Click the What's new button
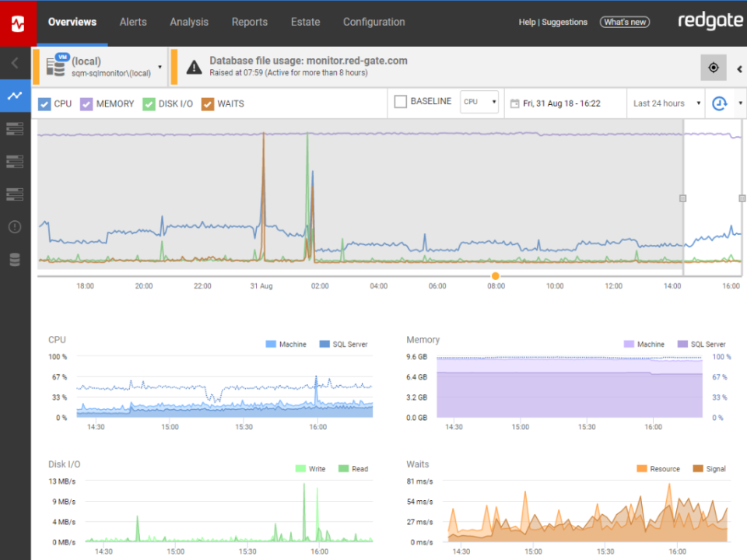Screen dimensions: 747x560 625,22
